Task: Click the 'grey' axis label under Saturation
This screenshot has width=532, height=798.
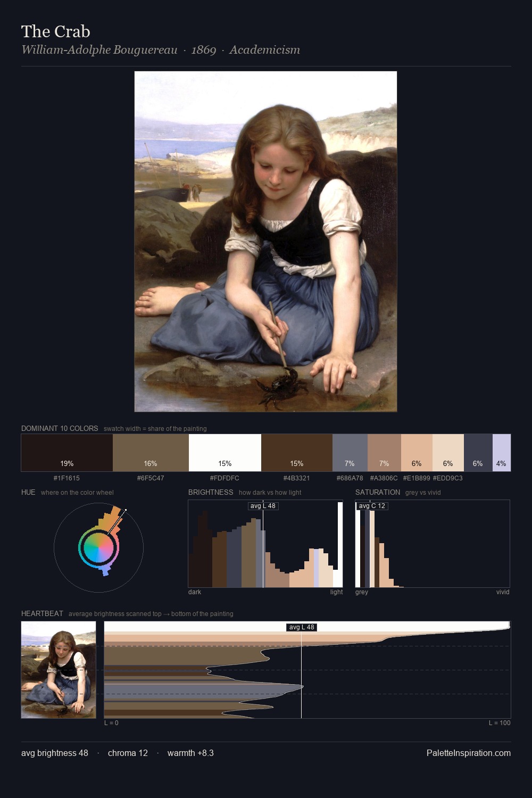Action: [362, 592]
